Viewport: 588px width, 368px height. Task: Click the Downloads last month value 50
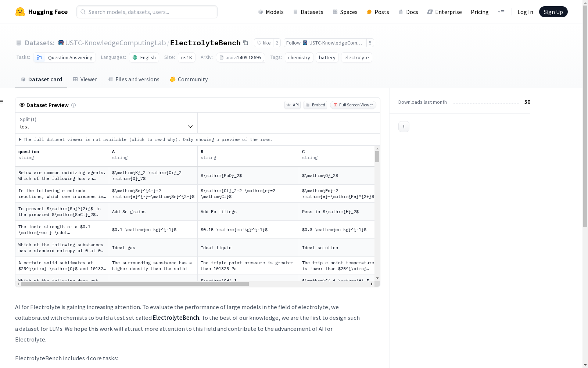coord(527,102)
